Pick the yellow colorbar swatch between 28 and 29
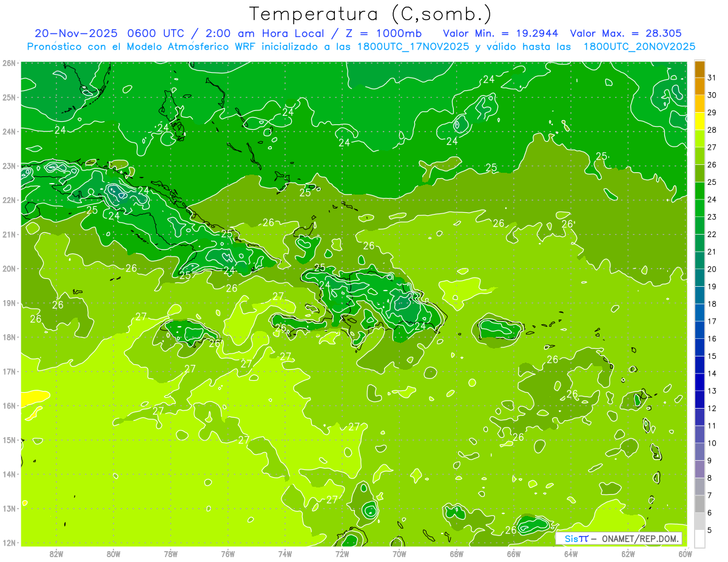This screenshot has height=562, width=728. pyautogui.click(x=699, y=121)
